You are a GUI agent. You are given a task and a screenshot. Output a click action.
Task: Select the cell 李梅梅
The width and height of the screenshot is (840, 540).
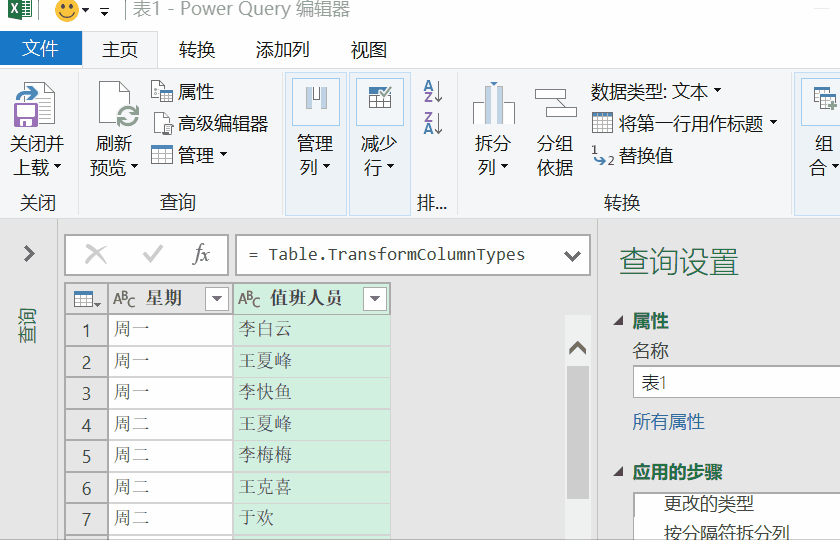pyautogui.click(x=312, y=456)
